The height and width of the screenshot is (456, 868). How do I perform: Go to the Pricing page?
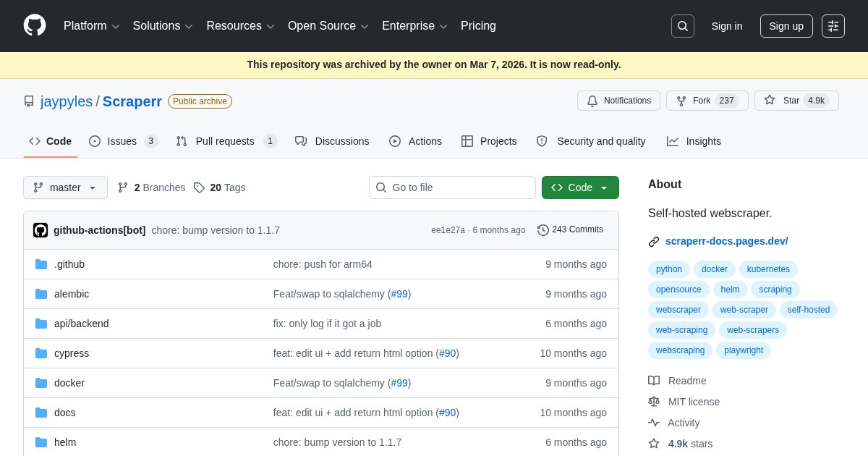coord(478,26)
